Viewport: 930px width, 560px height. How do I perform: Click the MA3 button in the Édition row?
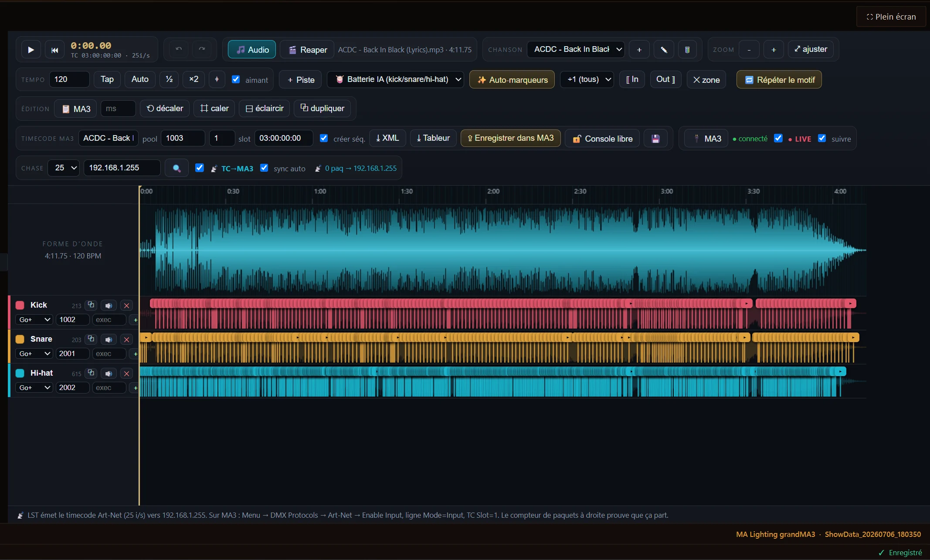(76, 109)
